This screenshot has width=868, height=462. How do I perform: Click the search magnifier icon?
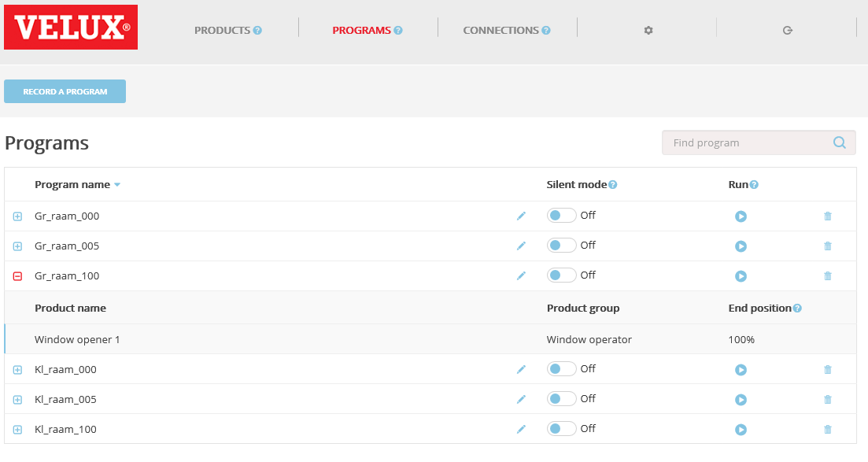point(840,142)
